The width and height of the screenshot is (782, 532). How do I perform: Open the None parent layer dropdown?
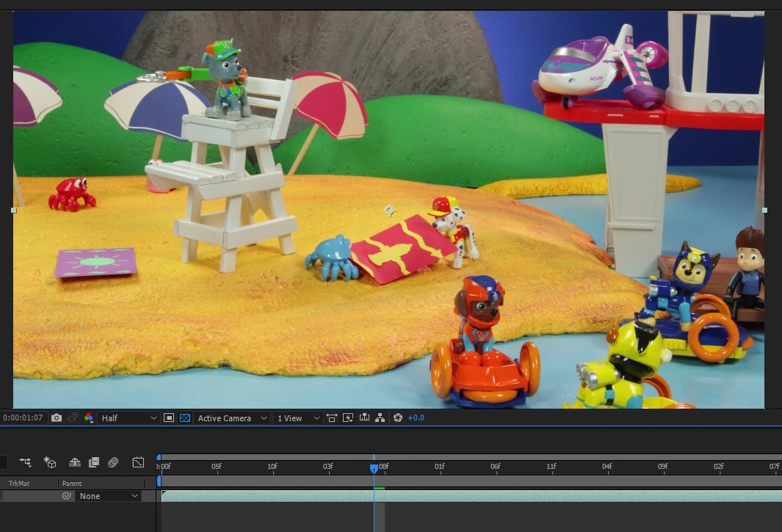point(108,496)
